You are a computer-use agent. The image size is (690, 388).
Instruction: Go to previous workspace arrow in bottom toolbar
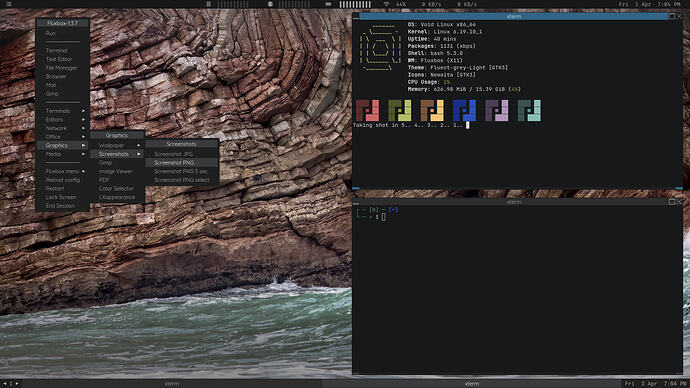coord(5,384)
